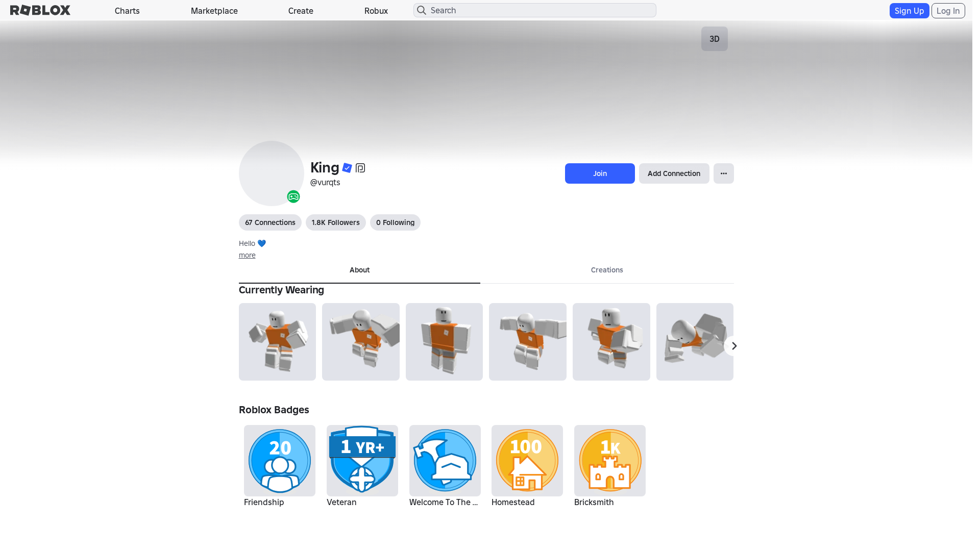Click into the Search input field
This screenshot has height=551, width=980.
click(535, 10)
